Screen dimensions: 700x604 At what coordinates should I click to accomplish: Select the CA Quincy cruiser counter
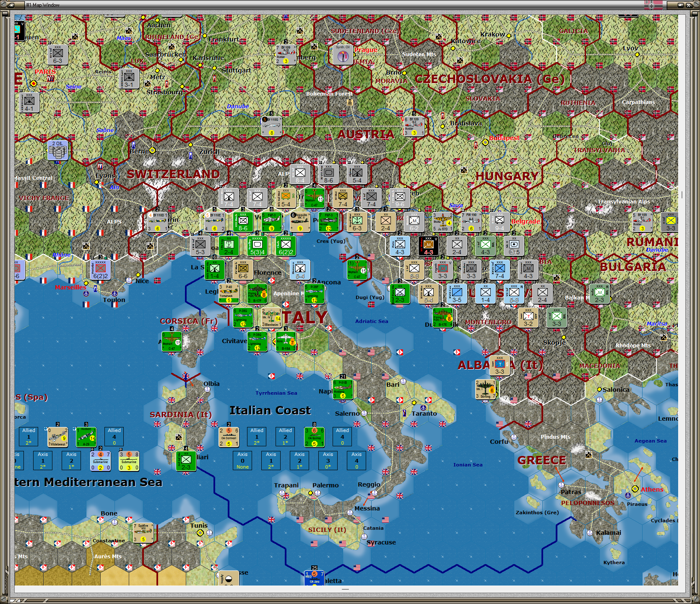[x=314, y=437]
